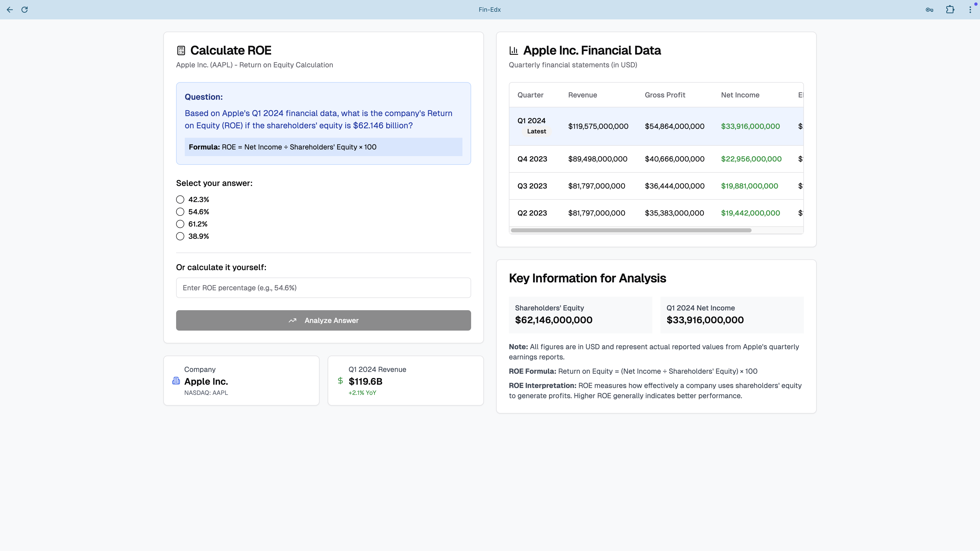Viewport: 980px width, 551px height.
Task: Click green dollar icon beside Q1 Revenue
Action: click(340, 381)
